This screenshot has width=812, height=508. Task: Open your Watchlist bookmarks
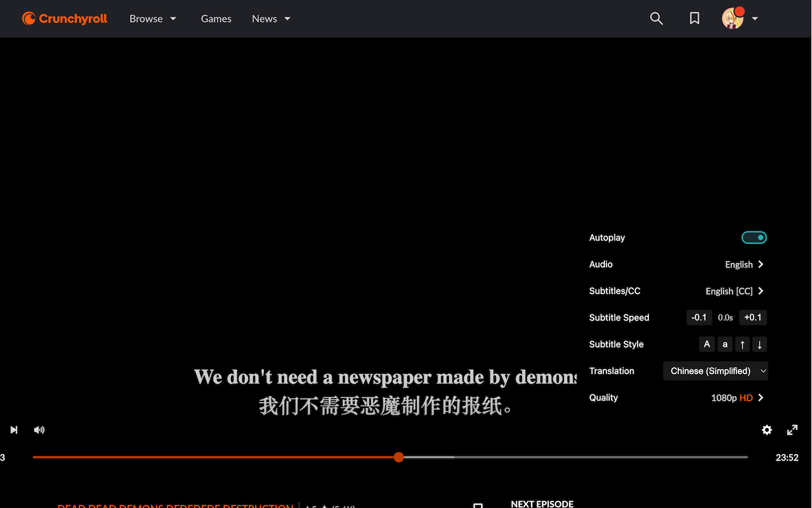tap(694, 18)
